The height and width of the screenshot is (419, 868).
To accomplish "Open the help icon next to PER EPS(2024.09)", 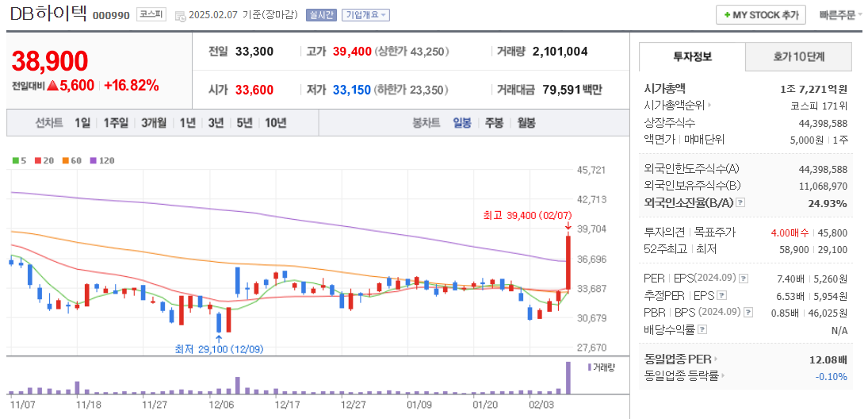I will [x=744, y=279].
